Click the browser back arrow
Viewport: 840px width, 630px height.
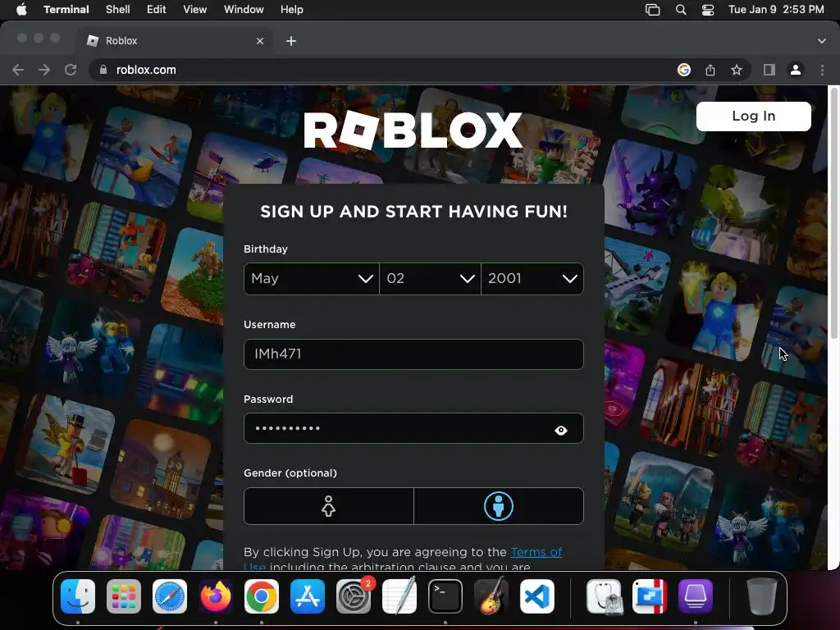[x=18, y=70]
